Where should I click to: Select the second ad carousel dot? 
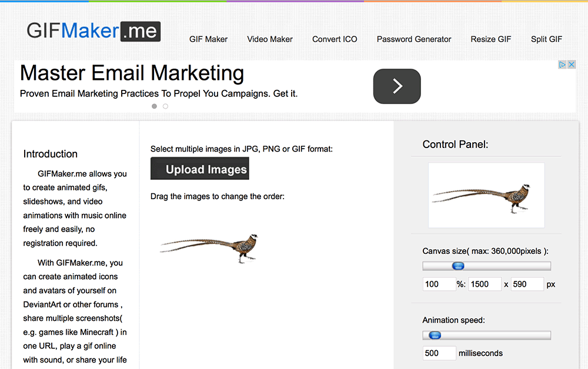pyautogui.click(x=165, y=106)
